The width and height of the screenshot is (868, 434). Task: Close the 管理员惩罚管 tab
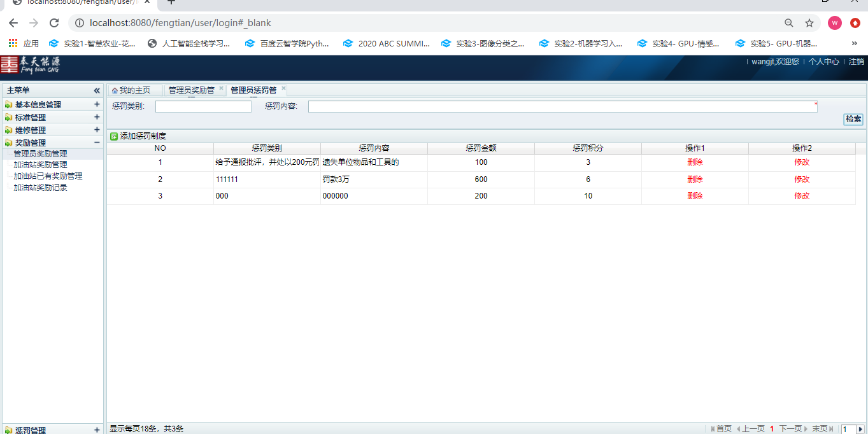pyautogui.click(x=284, y=88)
